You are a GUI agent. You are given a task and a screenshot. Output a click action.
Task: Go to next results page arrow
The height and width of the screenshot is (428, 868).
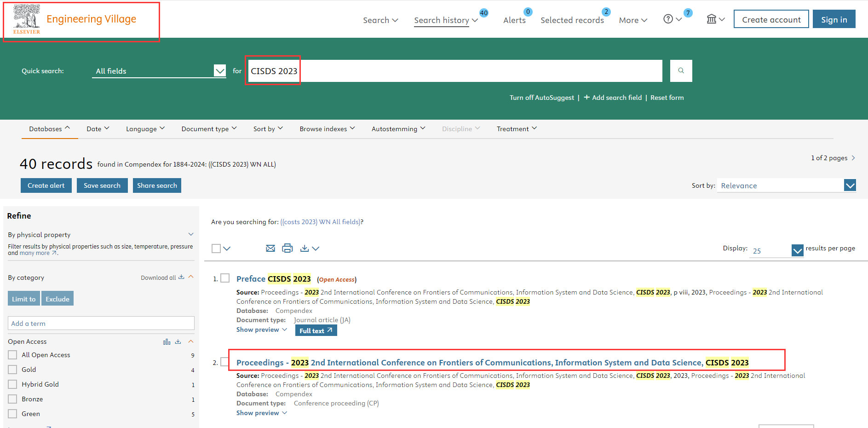pyautogui.click(x=853, y=158)
